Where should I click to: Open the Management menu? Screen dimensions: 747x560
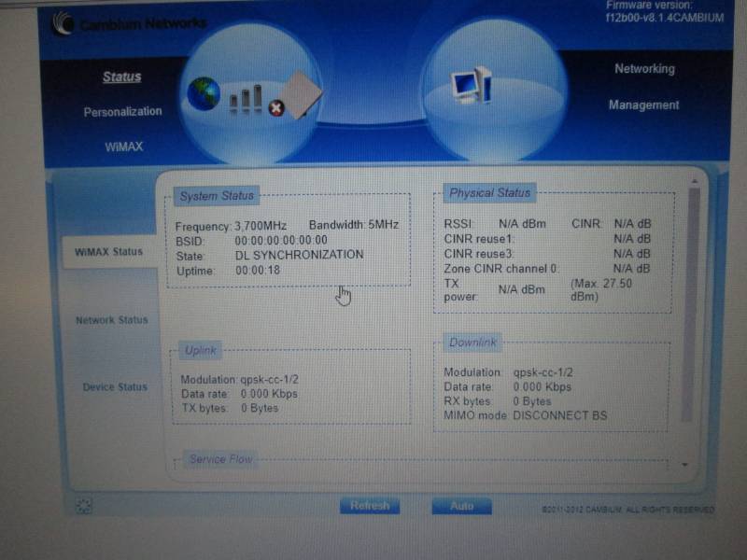(643, 105)
